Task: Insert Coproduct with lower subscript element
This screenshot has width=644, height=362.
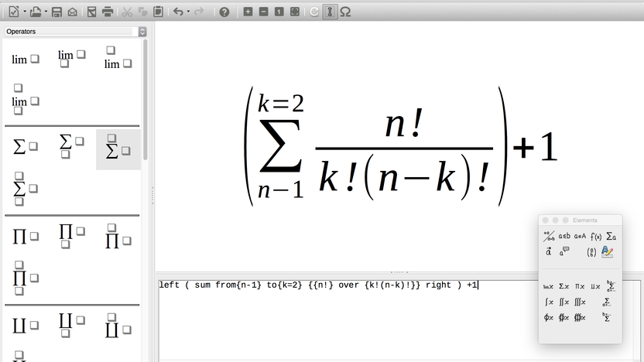Action: (72, 326)
